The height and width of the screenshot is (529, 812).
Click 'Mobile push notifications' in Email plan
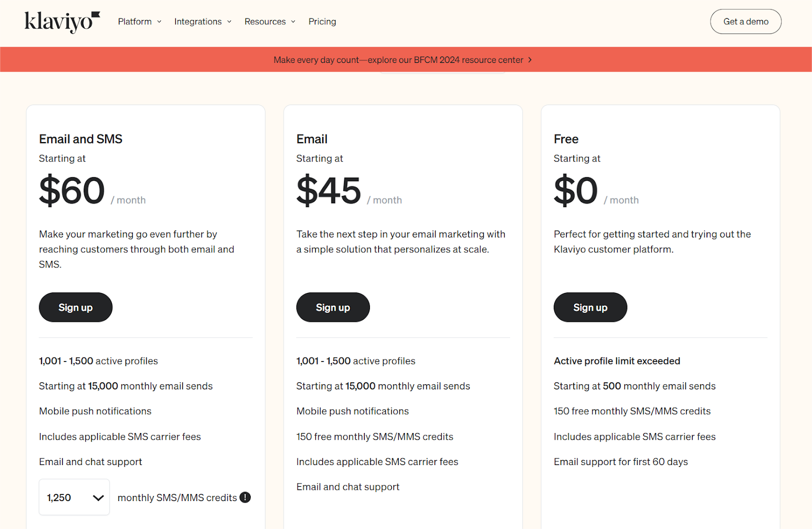[352, 411]
